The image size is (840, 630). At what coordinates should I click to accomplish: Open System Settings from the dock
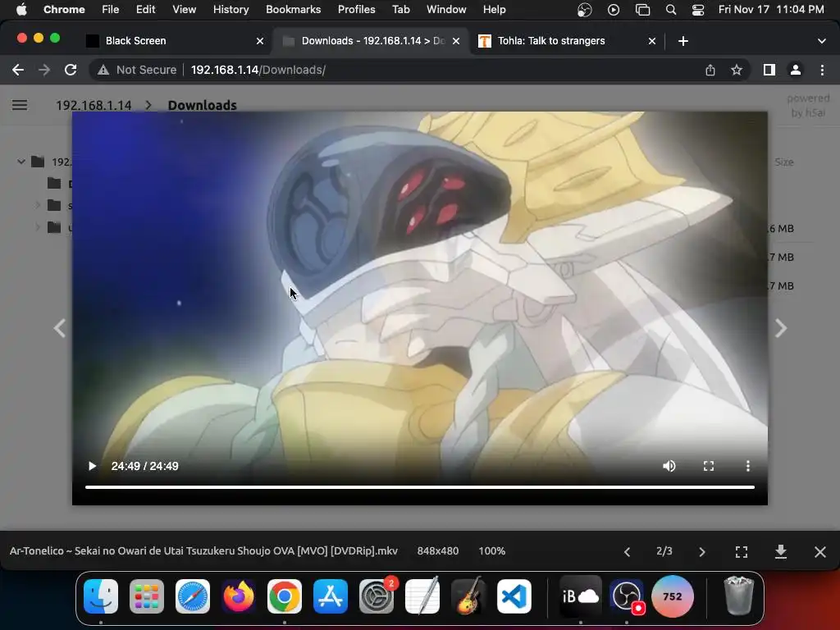[377, 596]
